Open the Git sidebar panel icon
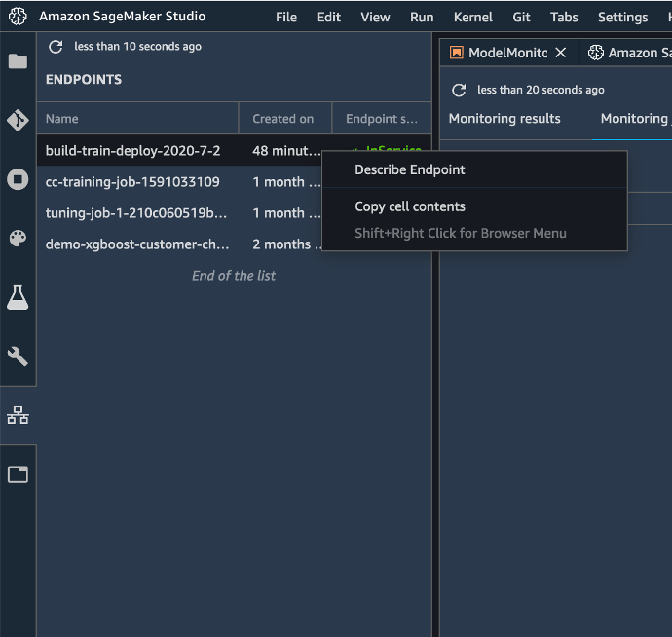672x637 pixels. pos(18,120)
